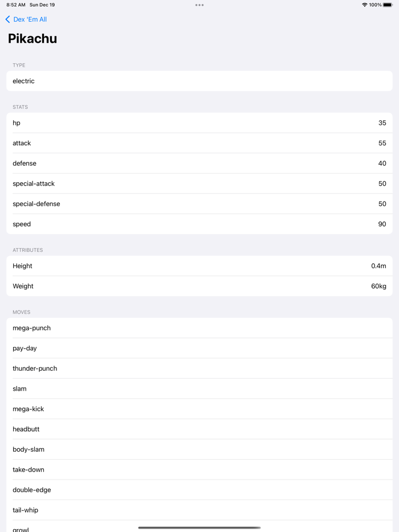
Task: Choose the headbutt move
Action: [199, 429]
